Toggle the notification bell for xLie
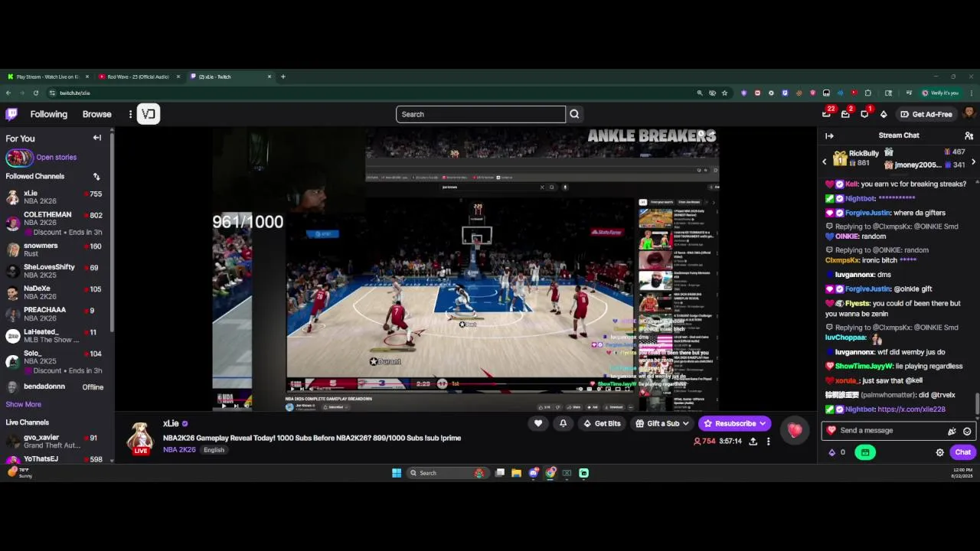The image size is (980, 551). coord(563,423)
